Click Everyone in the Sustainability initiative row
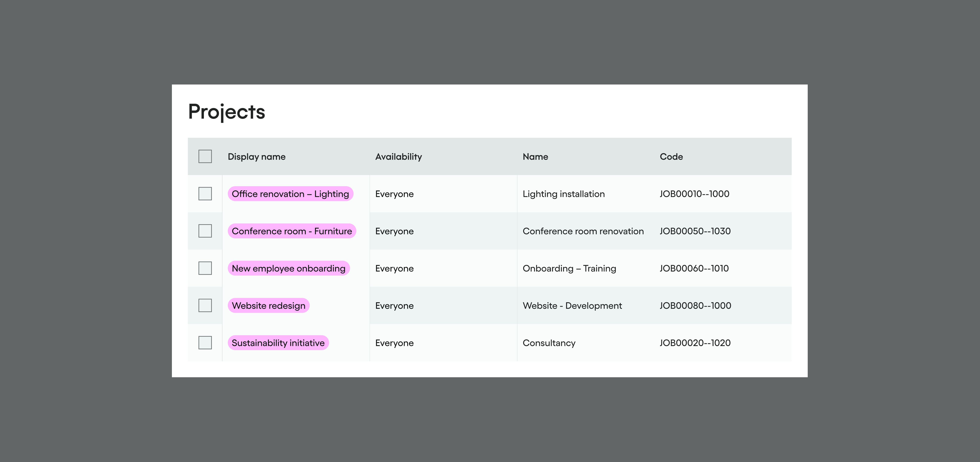The image size is (980, 462). coord(394,343)
